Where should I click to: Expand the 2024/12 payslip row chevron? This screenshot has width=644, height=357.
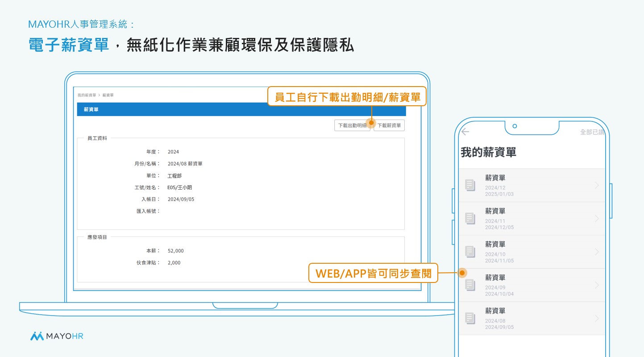pyautogui.click(x=597, y=185)
